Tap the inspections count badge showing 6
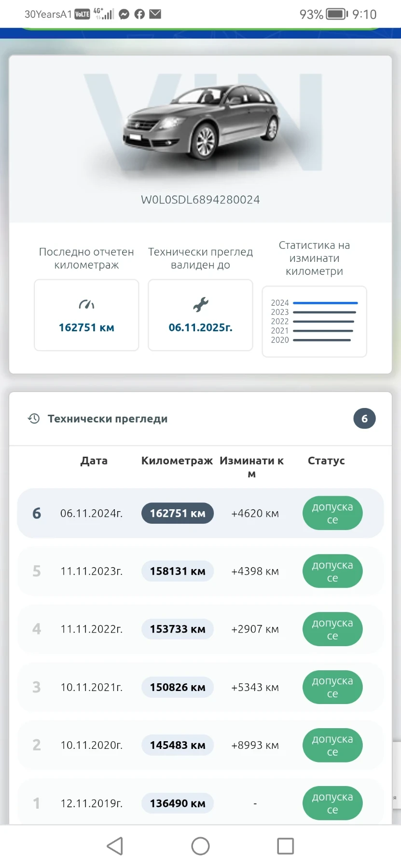This screenshot has height=868, width=401. 364,419
